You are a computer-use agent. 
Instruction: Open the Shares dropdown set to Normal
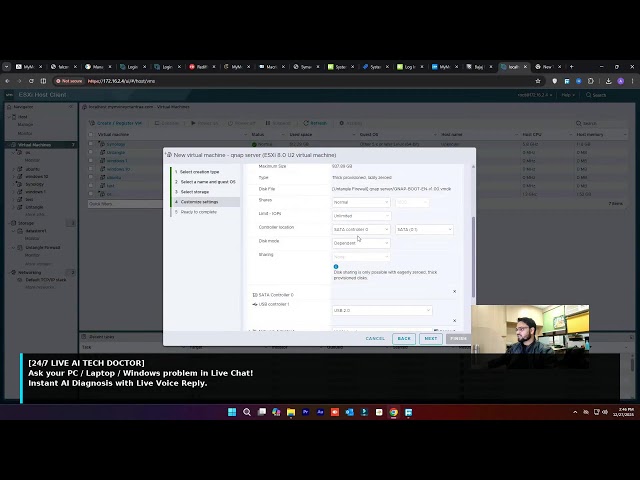point(361,202)
